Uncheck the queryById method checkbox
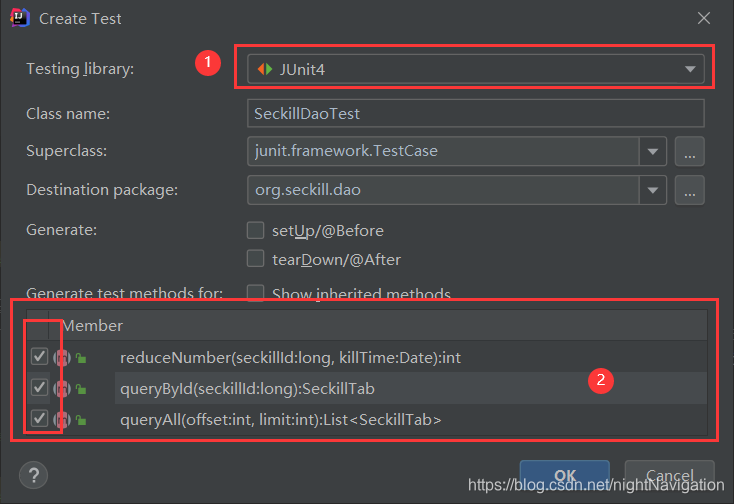The height and width of the screenshot is (504, 734). 39,387
